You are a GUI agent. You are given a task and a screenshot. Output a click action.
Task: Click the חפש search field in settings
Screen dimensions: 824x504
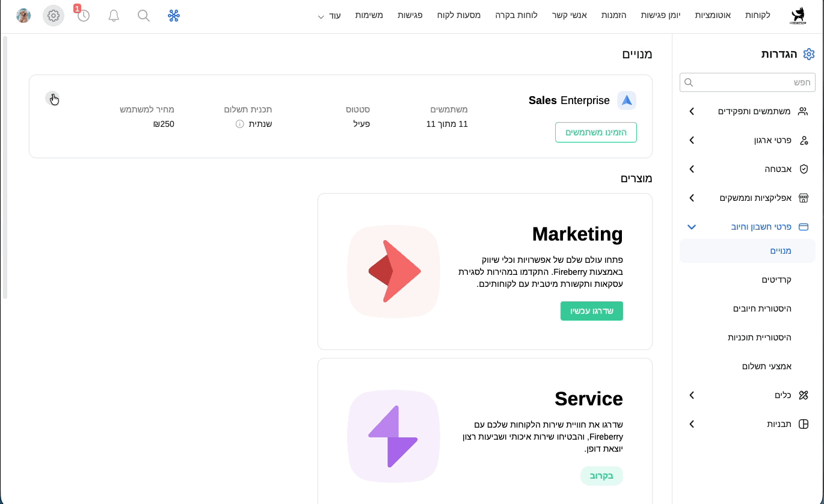coord(748,82)
